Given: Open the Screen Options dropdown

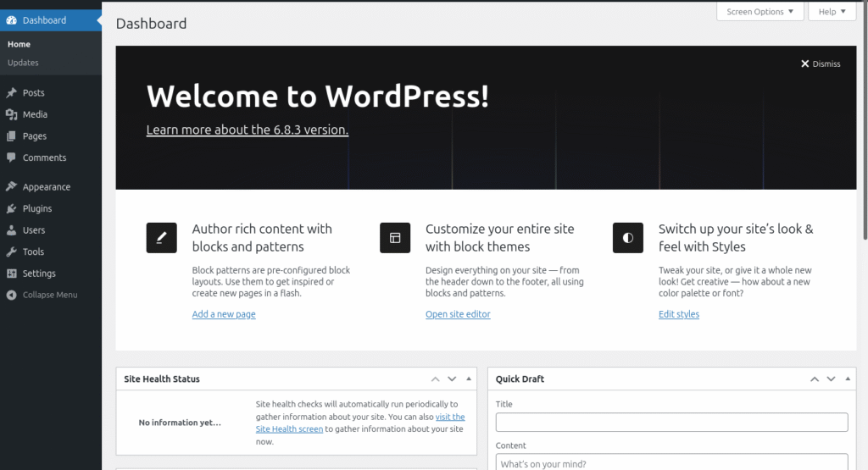Looking at the screenshot, I should [760, 12].
